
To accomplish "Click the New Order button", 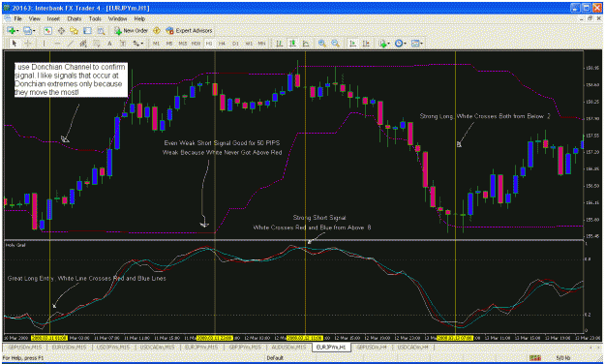I will (x=131, y=30).
